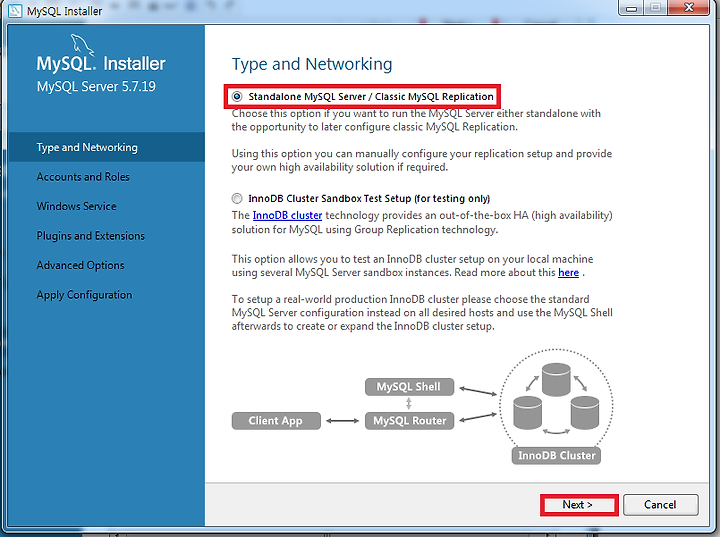Click the top database cylinder icon
Image resolution: width=720 pixels, height=537 pixels.
click(556, 379)
